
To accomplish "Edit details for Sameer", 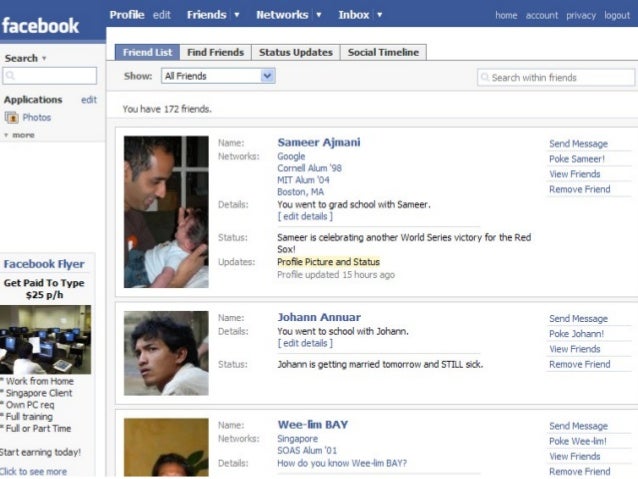I will pos(305,217).
